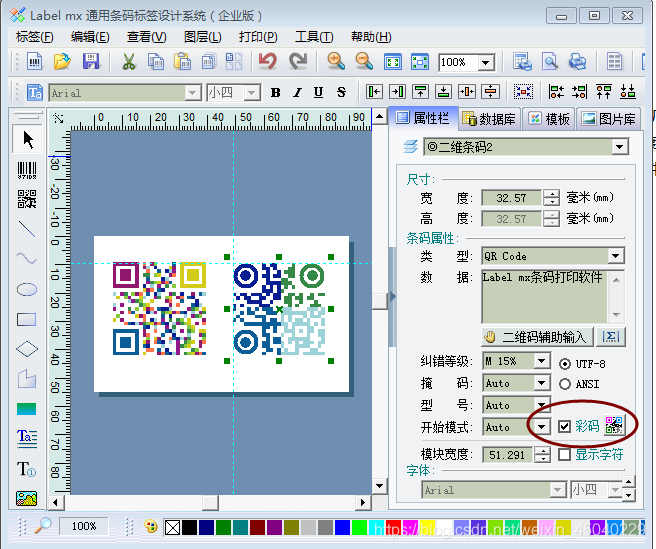Open the 工具(T) menu
656x549 pixels.
point(314,37)
